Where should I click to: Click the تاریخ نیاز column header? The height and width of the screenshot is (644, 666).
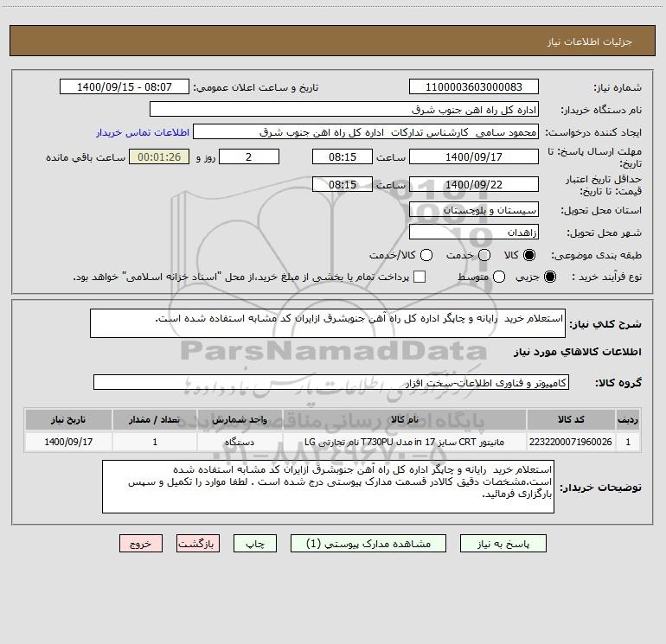(68, 419)
